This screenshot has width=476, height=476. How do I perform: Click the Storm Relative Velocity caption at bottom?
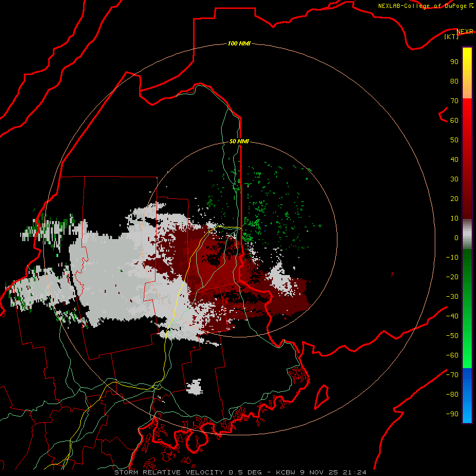[240, 472]
